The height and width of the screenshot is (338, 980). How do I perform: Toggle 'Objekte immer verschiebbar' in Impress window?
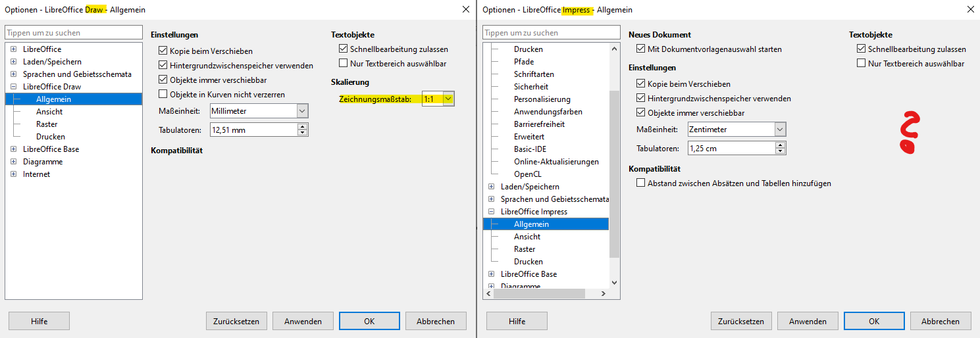pos(641,112)
